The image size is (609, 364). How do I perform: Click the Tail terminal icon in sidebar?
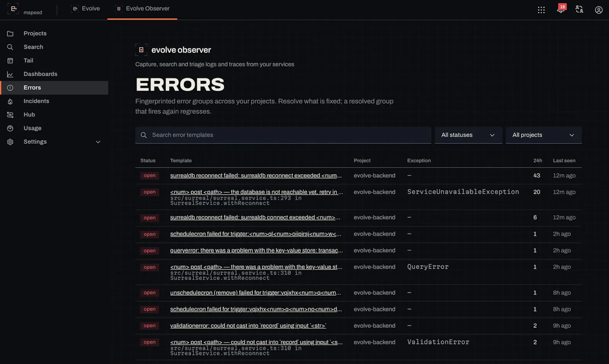click(10, 61)
